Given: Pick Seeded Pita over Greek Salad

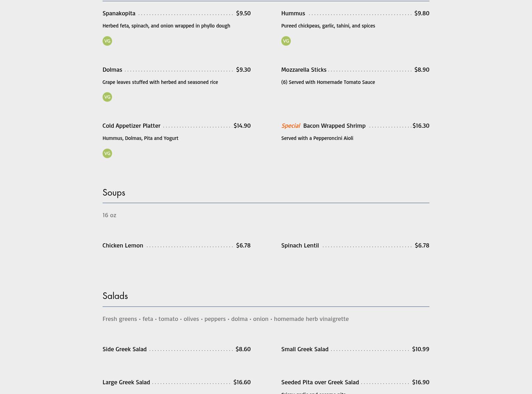Looking at the screenshot, I should pyautogui.click(x=320, y=382).
